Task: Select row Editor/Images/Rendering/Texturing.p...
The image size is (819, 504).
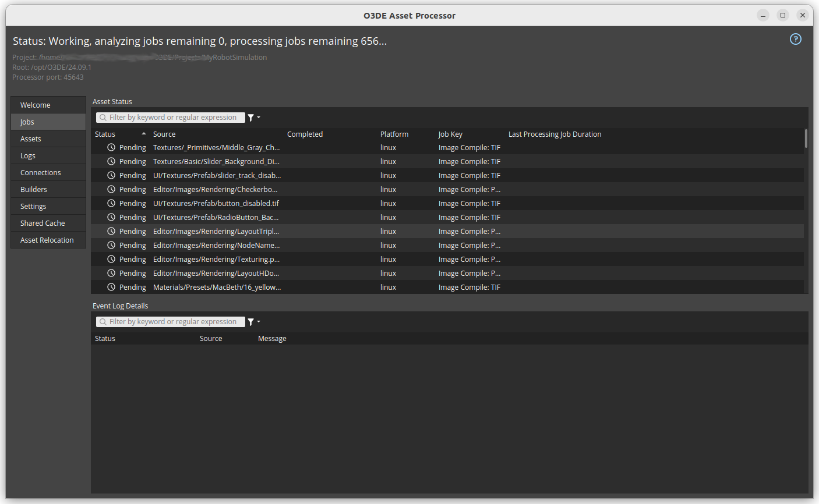Action: pos(447,260)
